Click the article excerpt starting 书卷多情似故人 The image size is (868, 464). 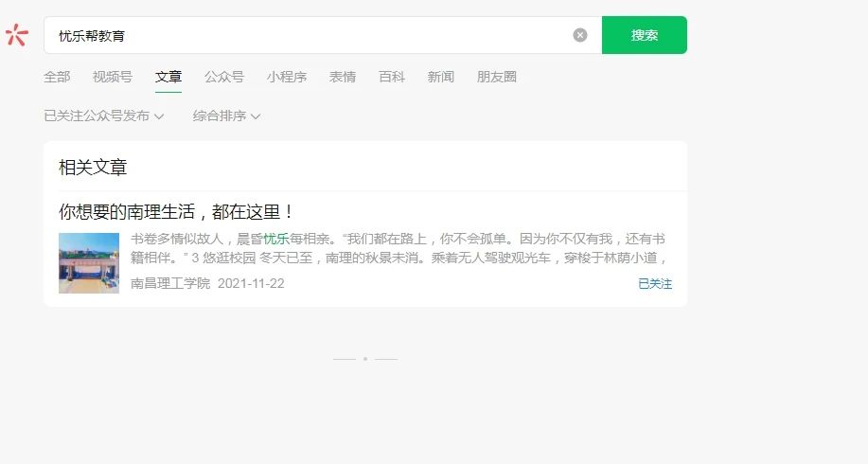coord(399,248)
